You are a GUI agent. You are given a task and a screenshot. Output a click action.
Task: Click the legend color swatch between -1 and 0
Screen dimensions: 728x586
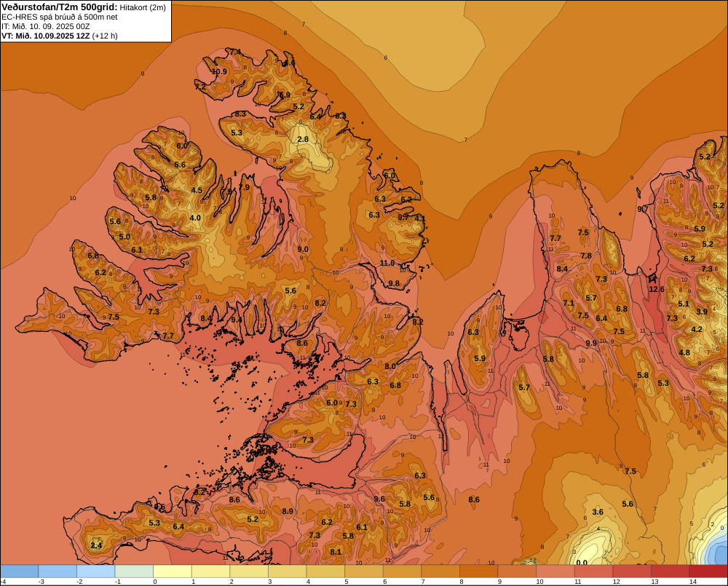pyautogui.click(x=134, y=571)
